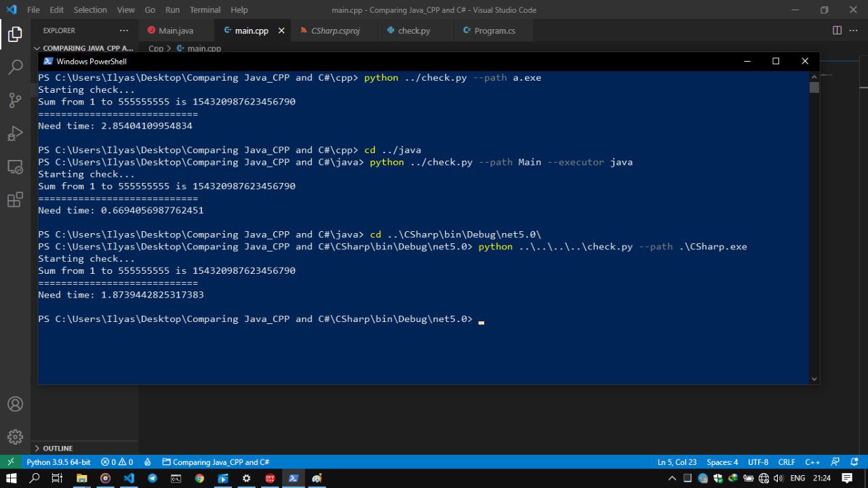
Task: Switch to the check.py tab
Action: [414, 30]
